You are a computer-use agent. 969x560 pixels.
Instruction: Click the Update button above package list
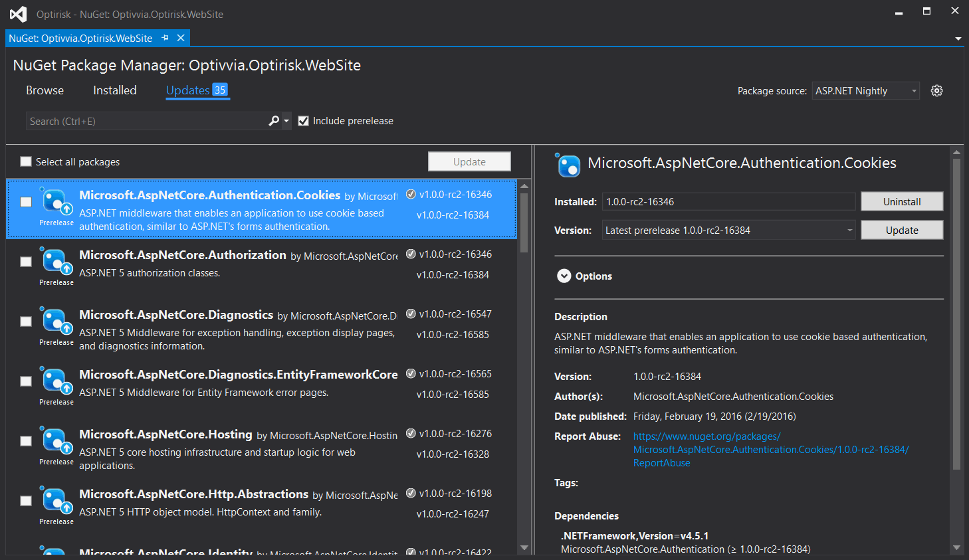[x=469, y=161]
